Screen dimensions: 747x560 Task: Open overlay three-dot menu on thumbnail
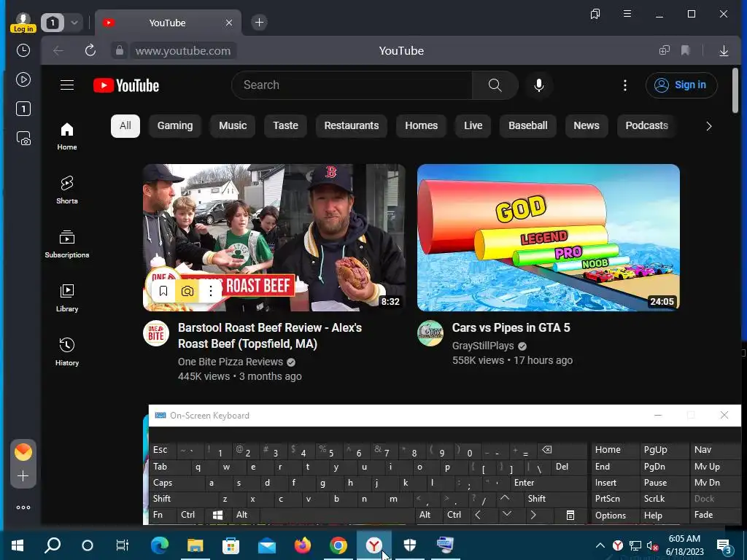tap(211, 291)
